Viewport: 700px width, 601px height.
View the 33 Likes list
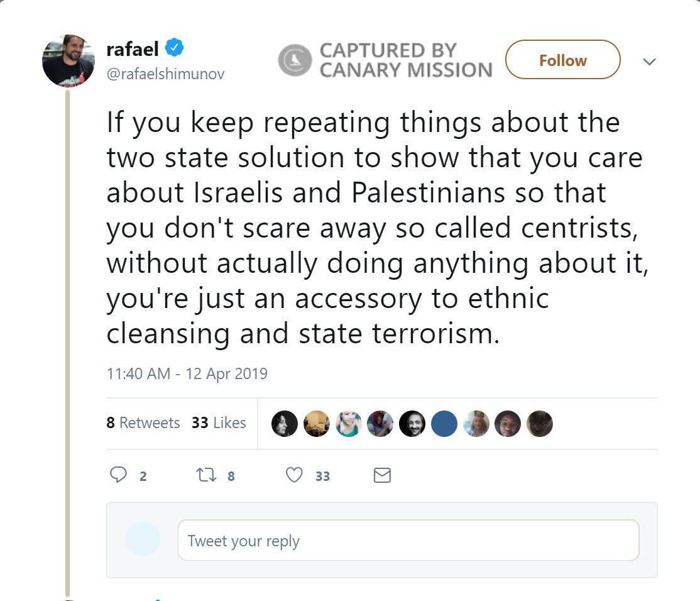tap(219, 423)
